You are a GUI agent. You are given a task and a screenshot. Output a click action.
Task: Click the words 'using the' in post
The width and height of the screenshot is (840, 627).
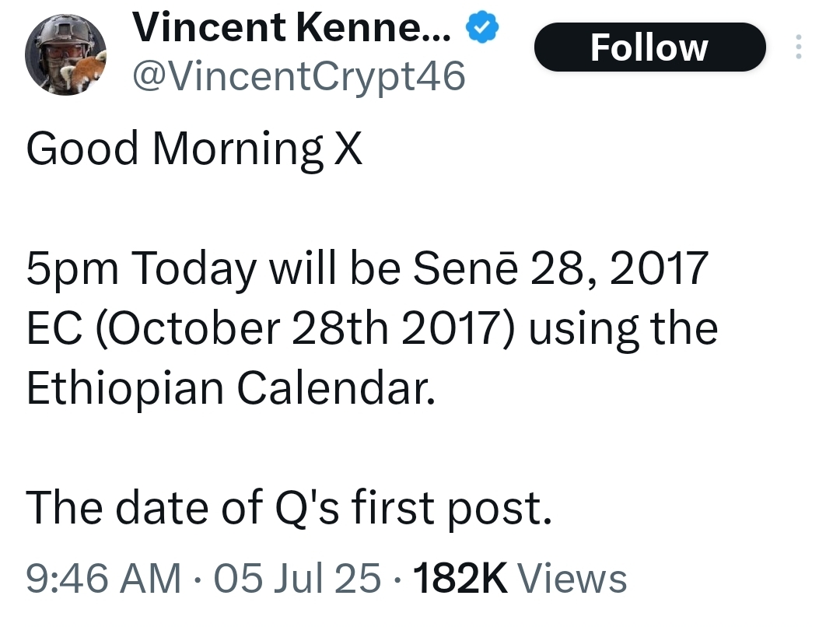(x=623, y=328)
